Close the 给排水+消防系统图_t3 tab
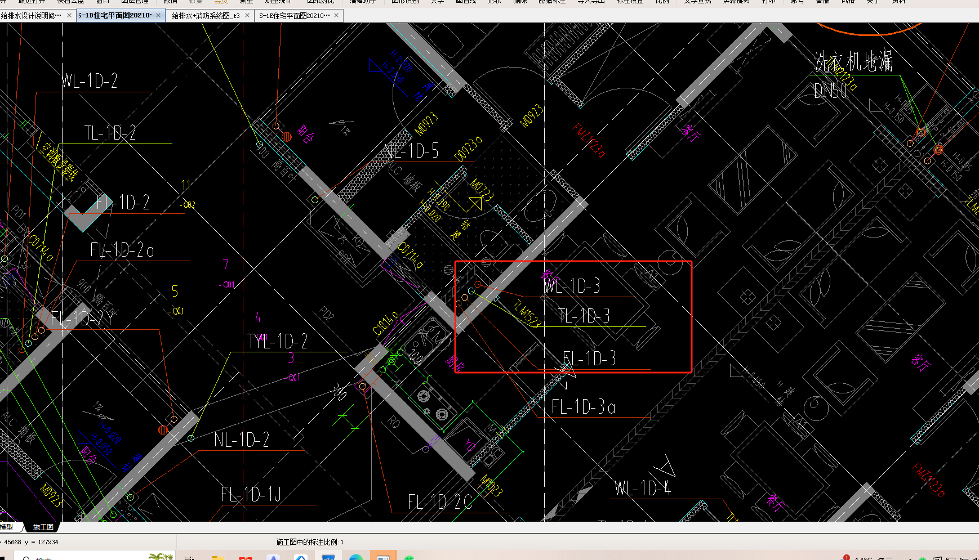Screen dimensions: 979x560 247,15
